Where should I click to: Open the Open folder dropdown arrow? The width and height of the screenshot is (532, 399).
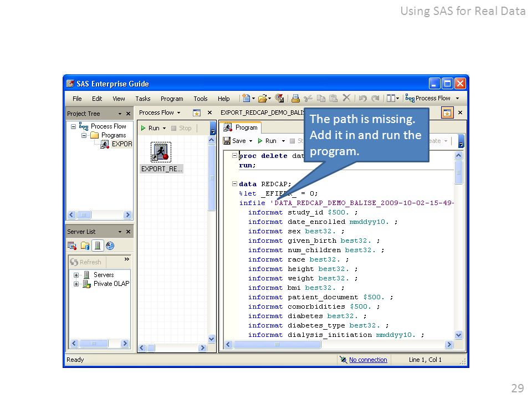click(270, 99)
